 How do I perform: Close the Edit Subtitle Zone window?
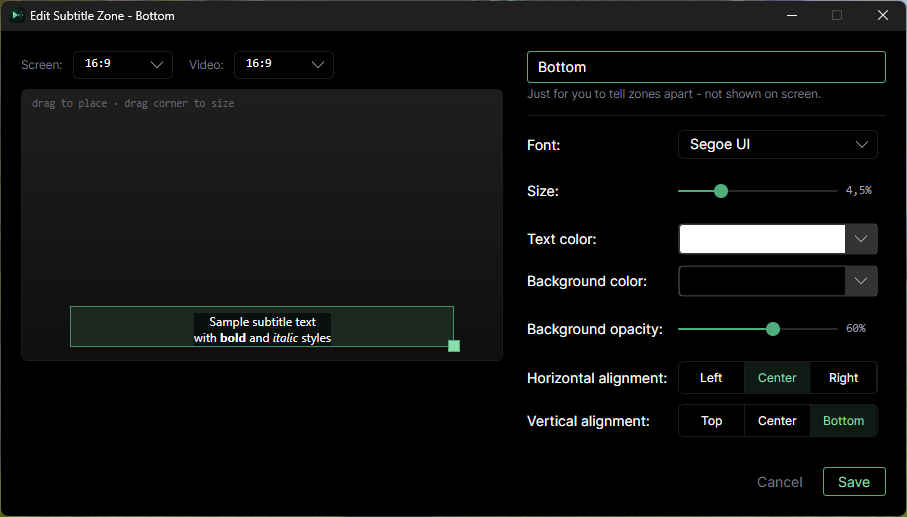[x=883, y=16]
